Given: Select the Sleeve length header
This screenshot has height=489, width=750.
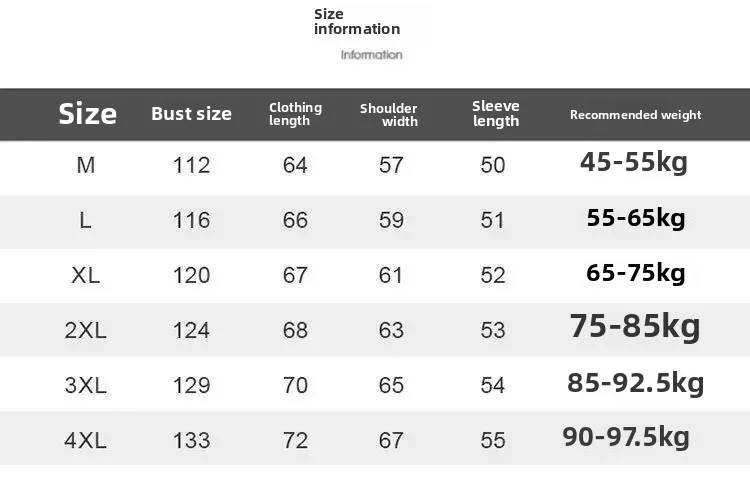Looking at the screenshot, I should click(496, 114).
